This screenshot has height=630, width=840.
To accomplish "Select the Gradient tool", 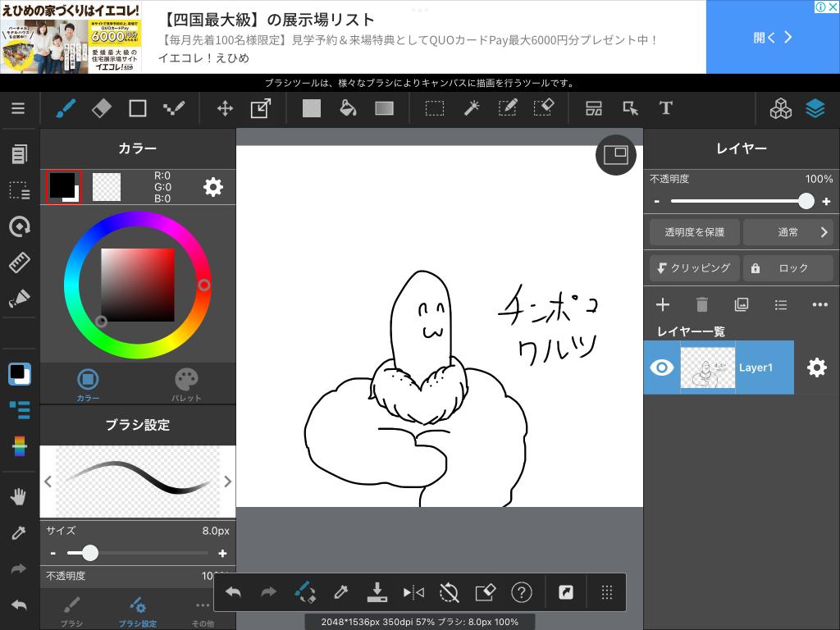I will tap(384, 108).
